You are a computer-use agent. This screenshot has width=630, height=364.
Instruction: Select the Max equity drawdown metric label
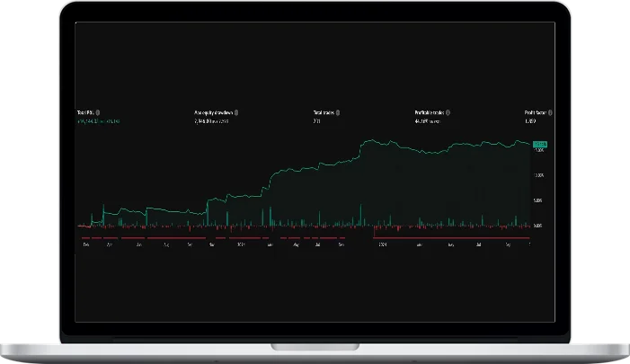(214, 112)
